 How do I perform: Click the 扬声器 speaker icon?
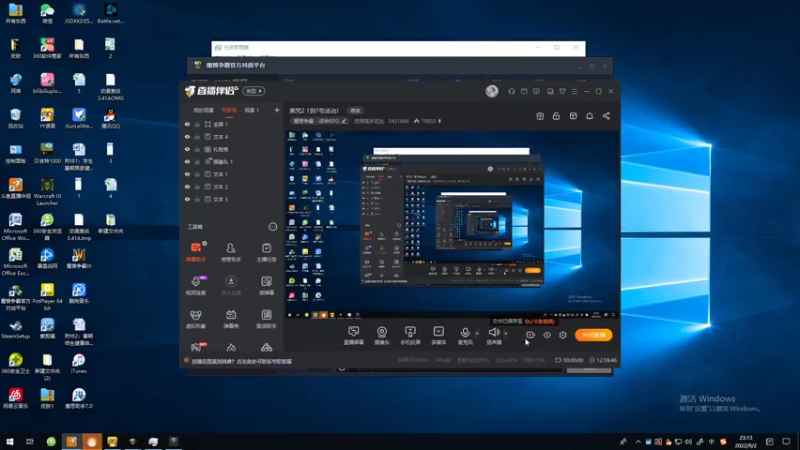[493, 332]
